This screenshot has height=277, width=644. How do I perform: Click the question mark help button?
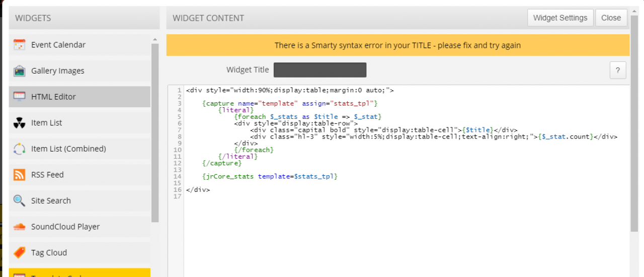coord(618,71)
